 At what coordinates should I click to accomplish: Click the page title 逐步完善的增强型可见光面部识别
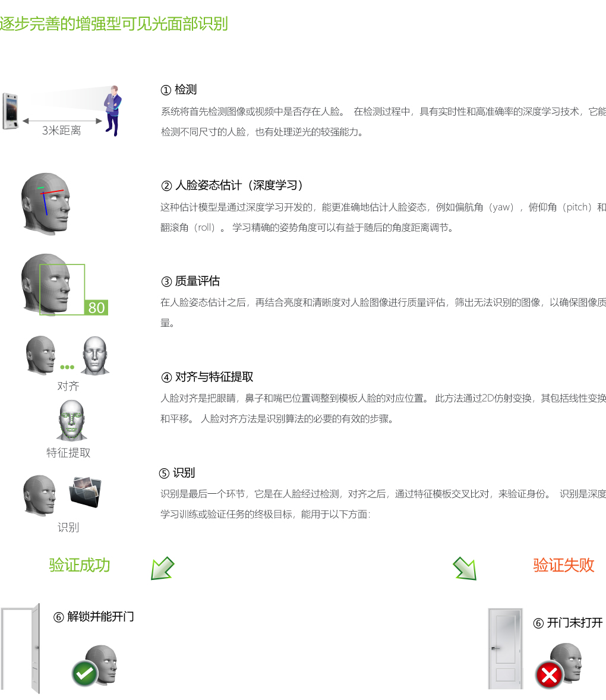(114, 24)
